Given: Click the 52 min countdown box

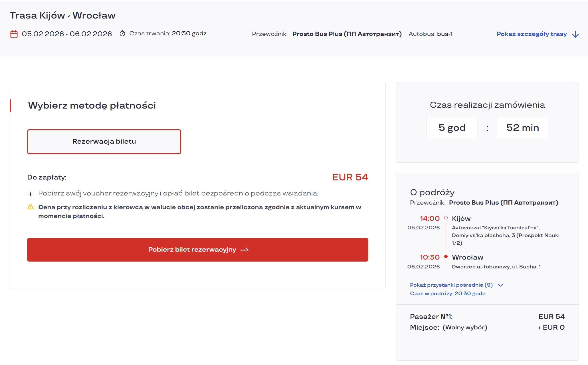Looking at the screenshot, I should pyautogui.click(x=522, y=128).
